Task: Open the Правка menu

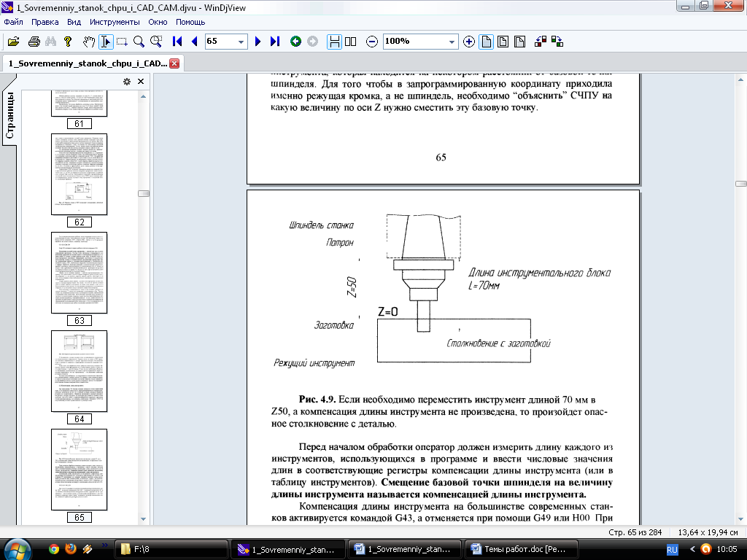Action: pos(44,22)
